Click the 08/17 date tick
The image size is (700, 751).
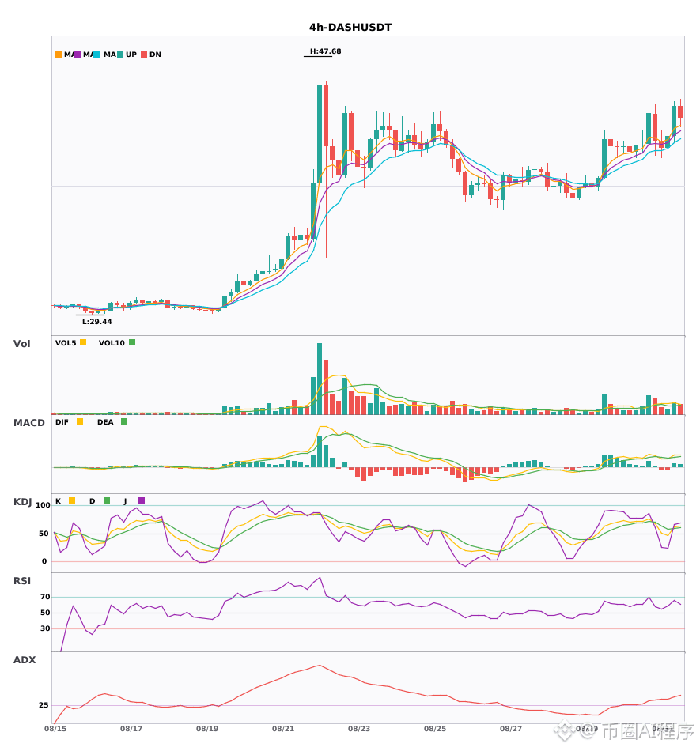point(131,729)
